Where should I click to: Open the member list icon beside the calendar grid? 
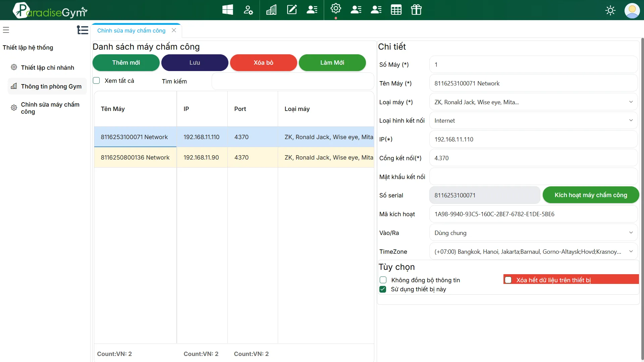point(376,10)
